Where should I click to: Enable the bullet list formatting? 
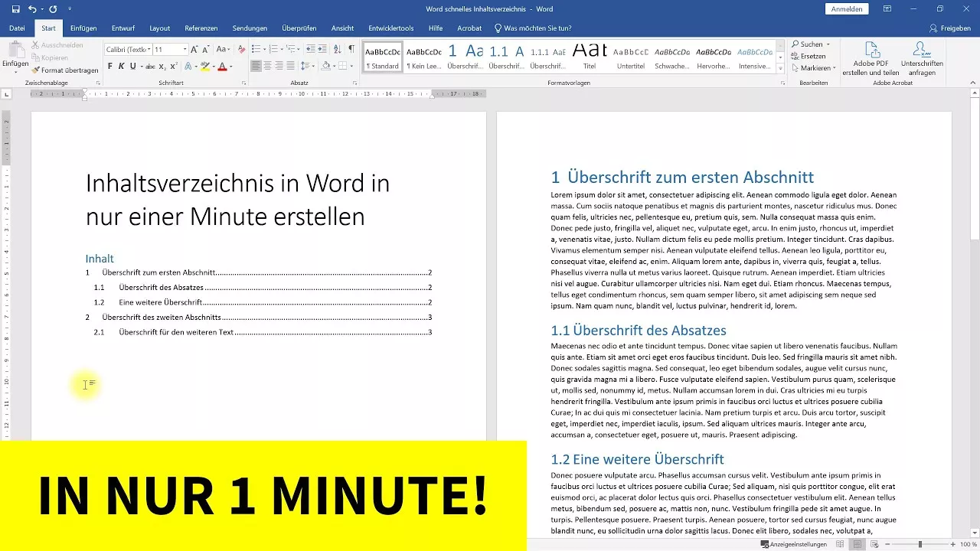click(x=256, y=48)
